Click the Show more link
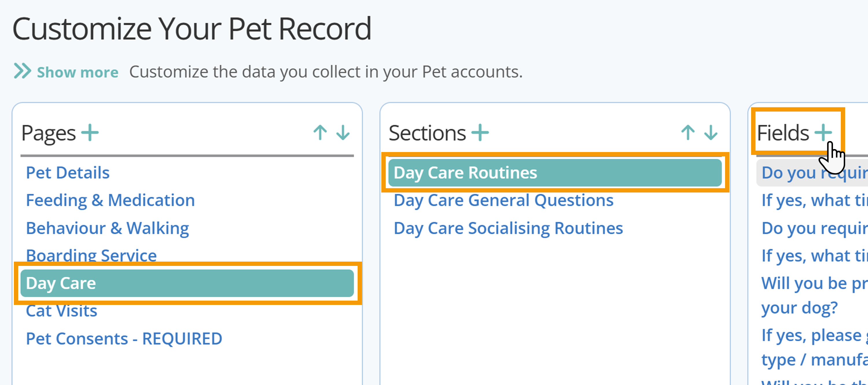 click(x=78, y=72)
